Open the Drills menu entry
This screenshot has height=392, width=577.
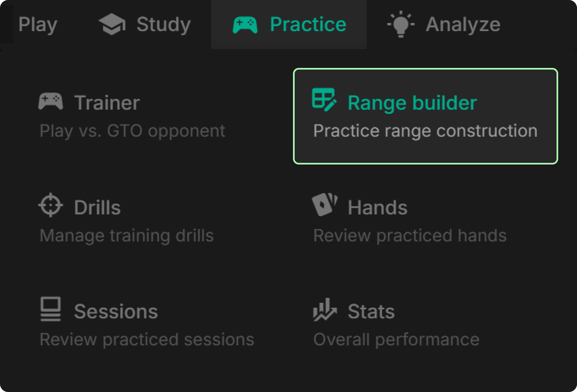click(97, 208)
